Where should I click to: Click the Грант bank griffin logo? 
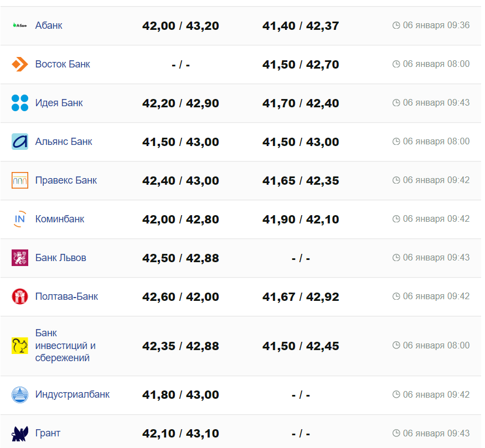(x=20, y=433)
